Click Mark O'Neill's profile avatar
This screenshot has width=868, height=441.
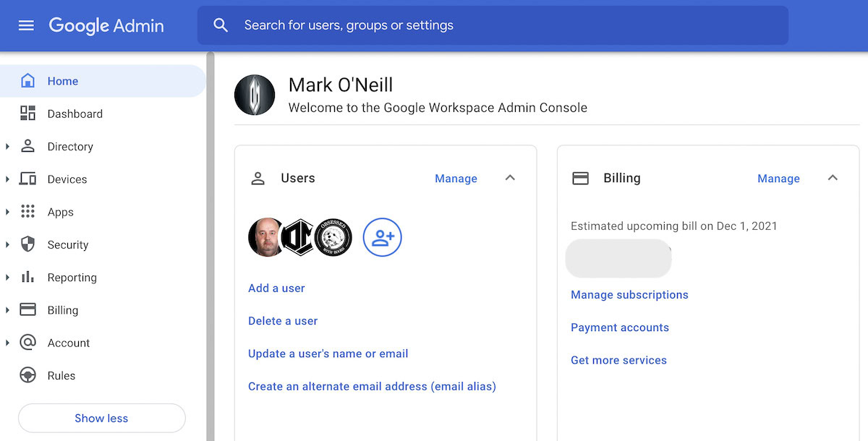pyautogui.click(x=255, y=95)
